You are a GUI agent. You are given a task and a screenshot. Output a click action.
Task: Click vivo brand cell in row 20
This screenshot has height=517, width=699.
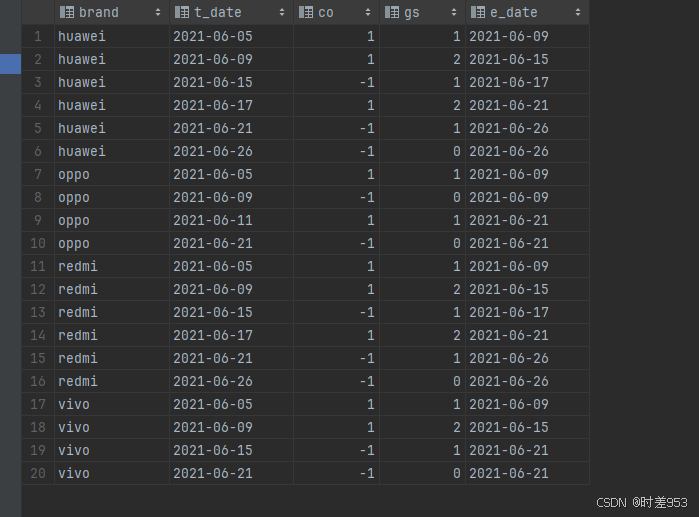click(112, 473)
